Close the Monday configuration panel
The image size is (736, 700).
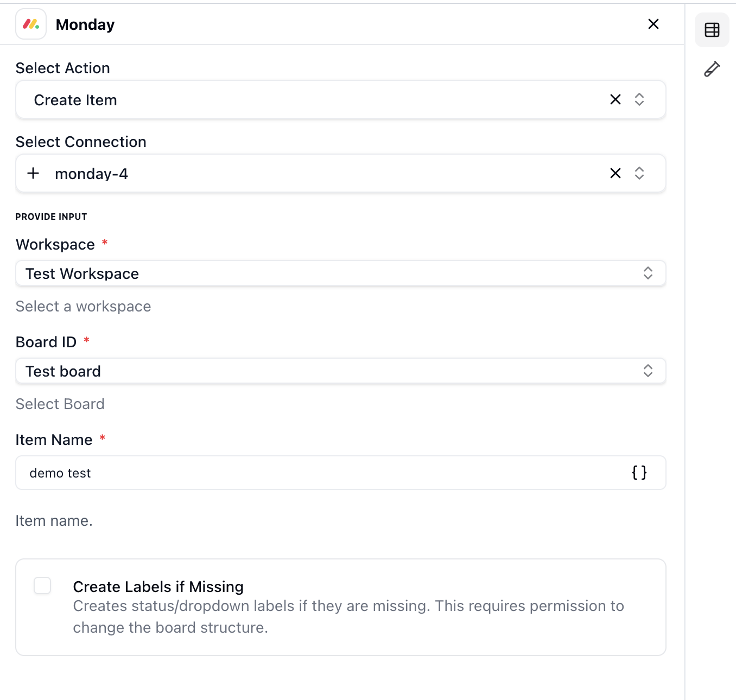(x=653, y=24)
